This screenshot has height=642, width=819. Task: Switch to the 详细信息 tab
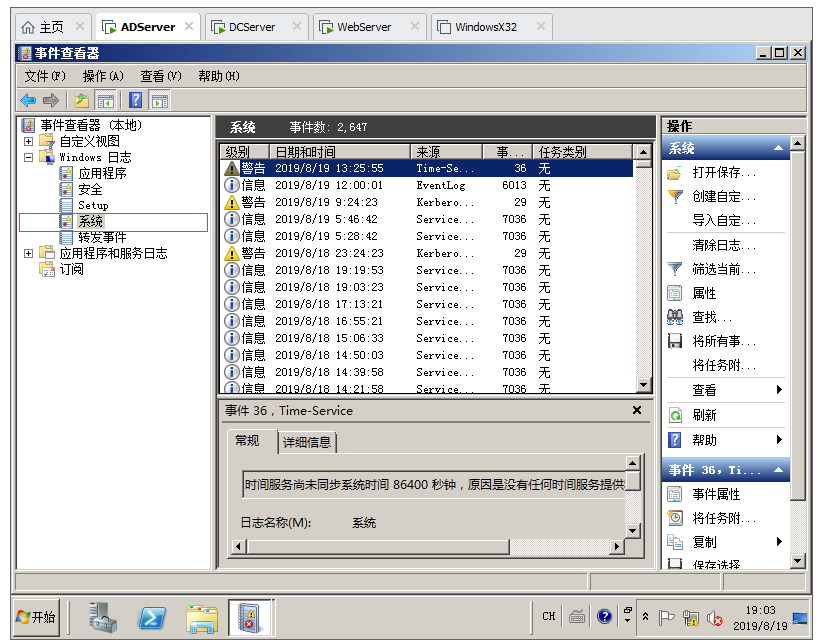pyautogui.click(x=307, y=442)
